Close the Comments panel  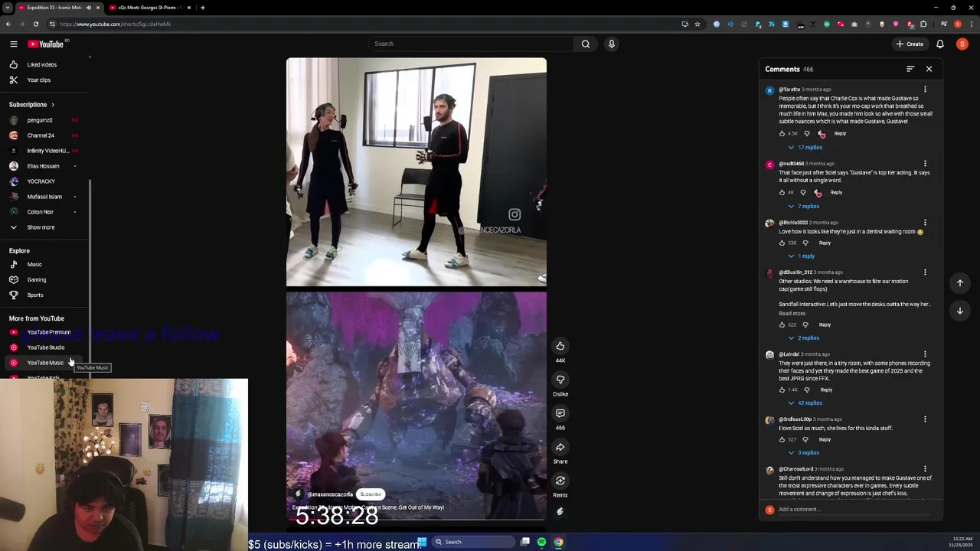tap(929, 69)
